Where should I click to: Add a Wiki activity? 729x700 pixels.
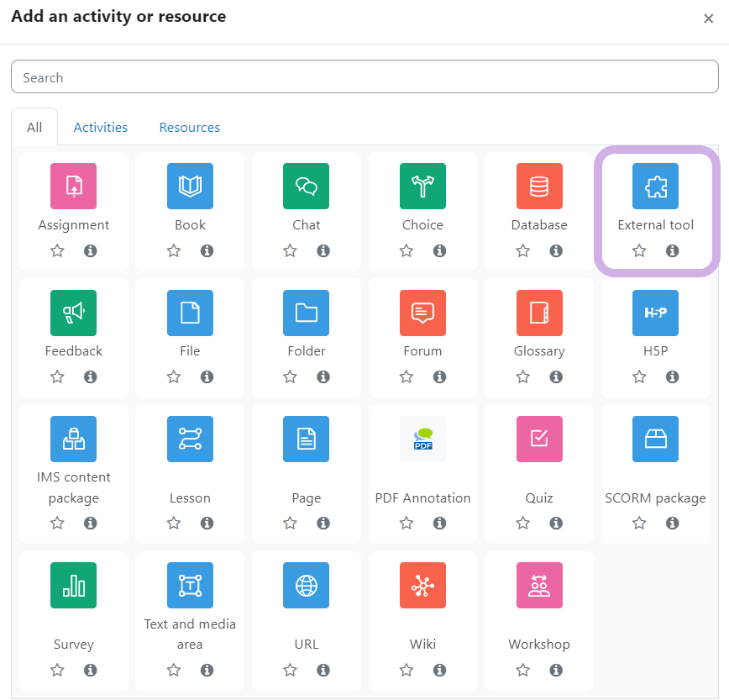pos(422,586)
